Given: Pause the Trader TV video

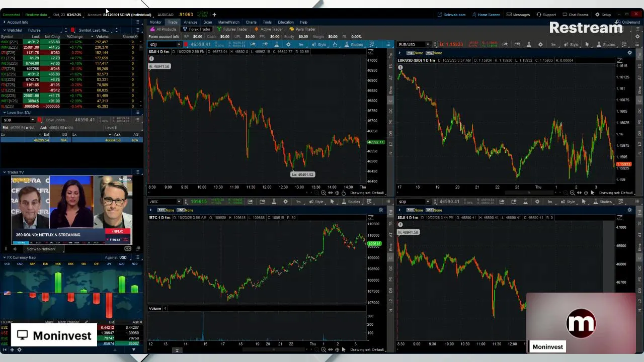Looking at the screenshot, I should (x=6, y=249).
